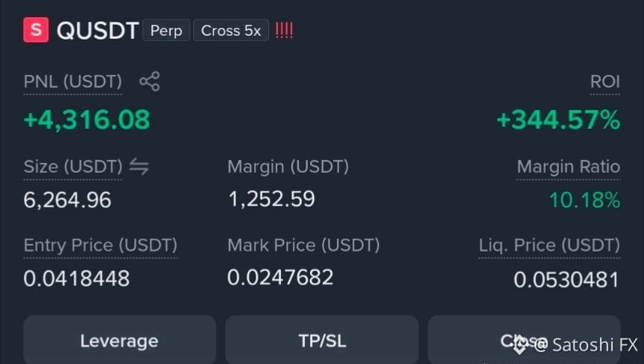Click the Margin value 1,252.59

(x=271, y=199)
